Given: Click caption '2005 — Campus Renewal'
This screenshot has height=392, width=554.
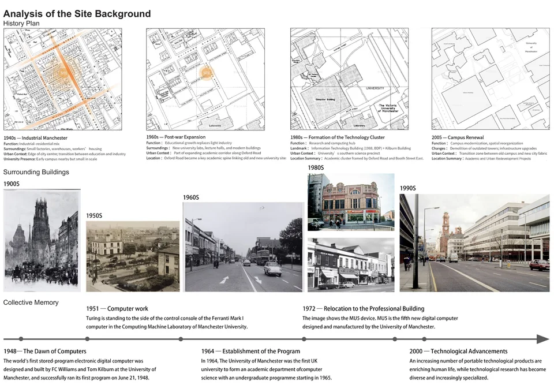Looking at the screenshot, I should click(458, 137).
